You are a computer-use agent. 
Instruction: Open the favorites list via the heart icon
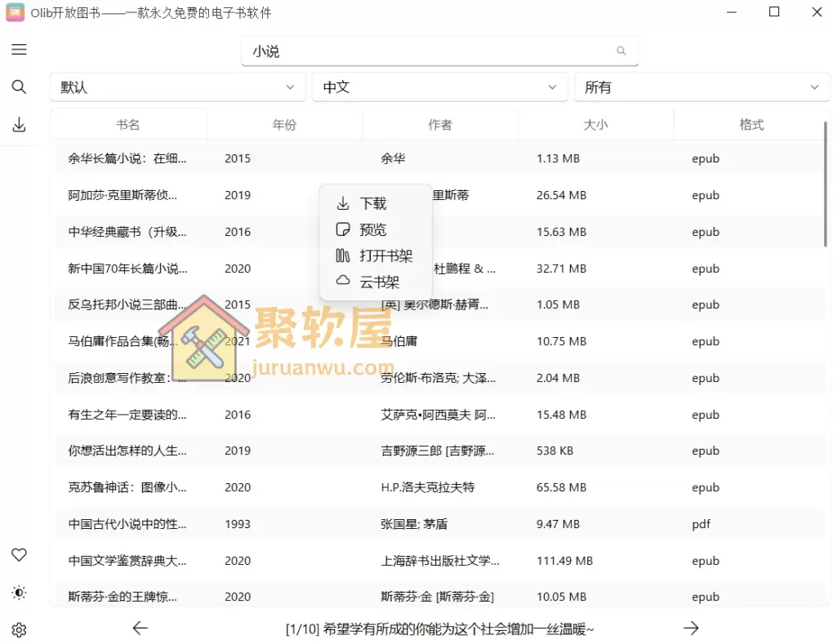tap(19, 554)
